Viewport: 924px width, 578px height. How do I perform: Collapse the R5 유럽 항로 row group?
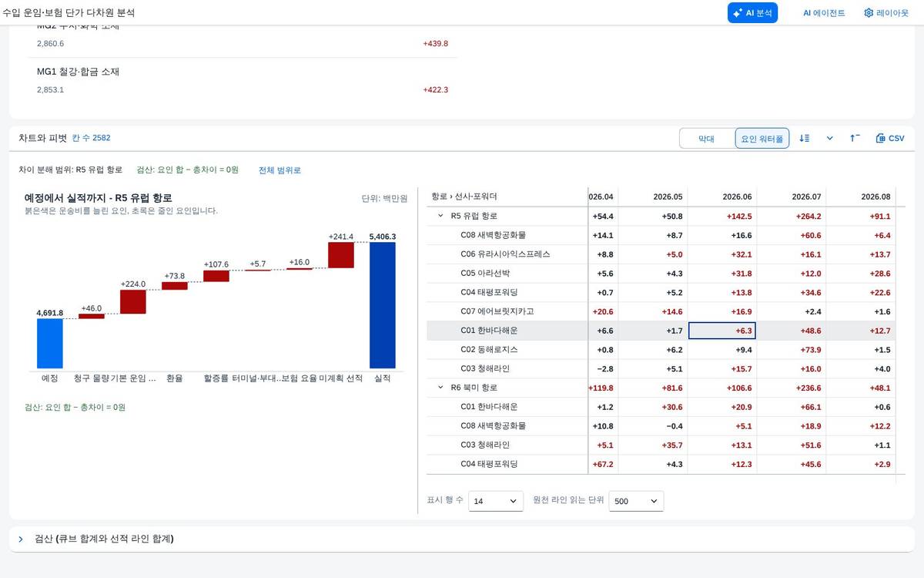pyautogui.click(x=440, y=216)
